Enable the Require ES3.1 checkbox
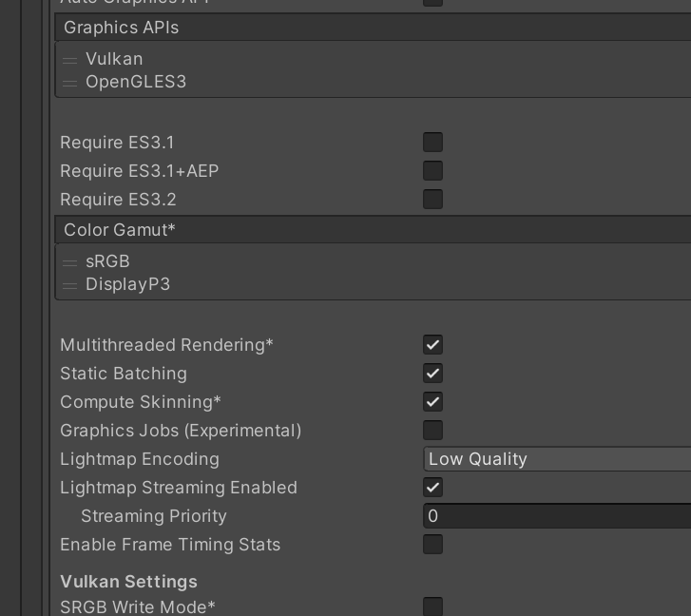 [x=432, y=143]
